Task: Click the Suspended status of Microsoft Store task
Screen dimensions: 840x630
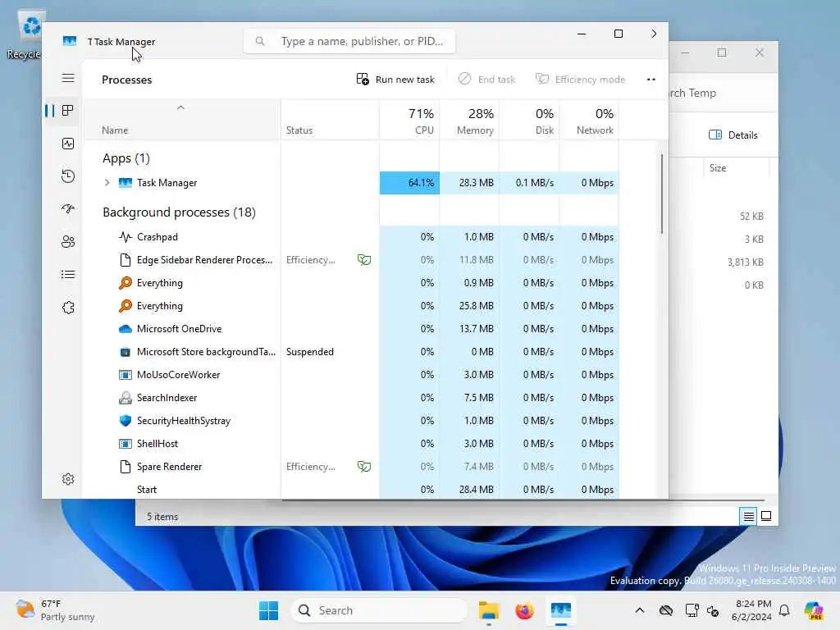Action: (x=309, y=352)
